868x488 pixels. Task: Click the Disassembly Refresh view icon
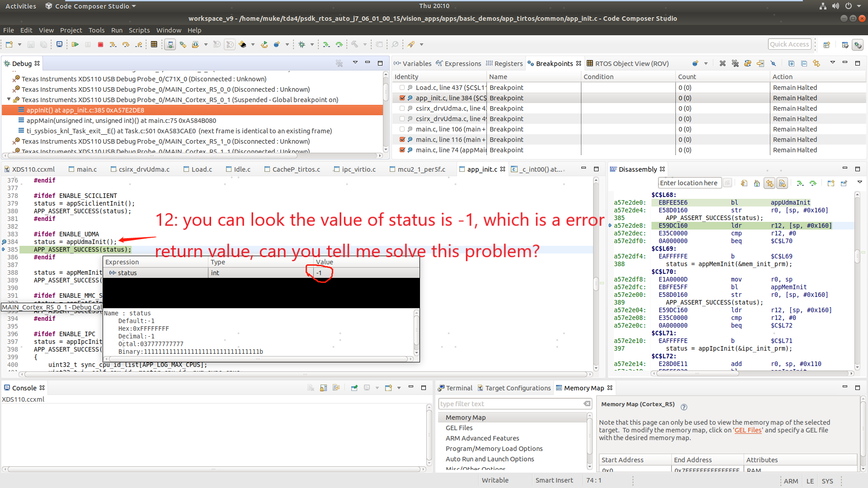tap(744, 183)
